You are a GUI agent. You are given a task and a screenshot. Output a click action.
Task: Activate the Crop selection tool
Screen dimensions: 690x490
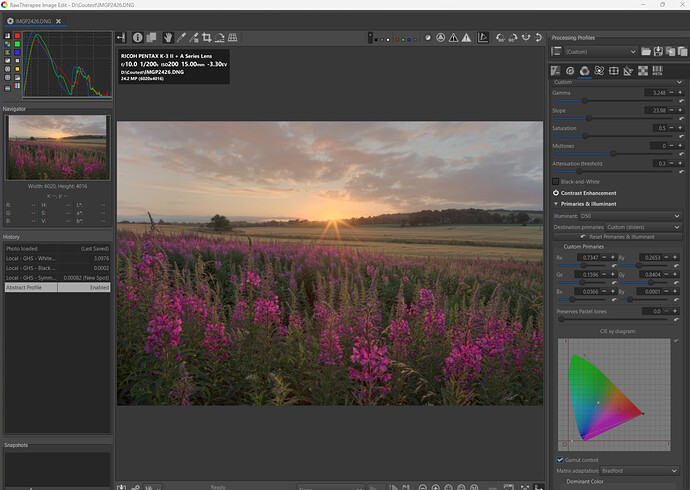tap(207, 37)
